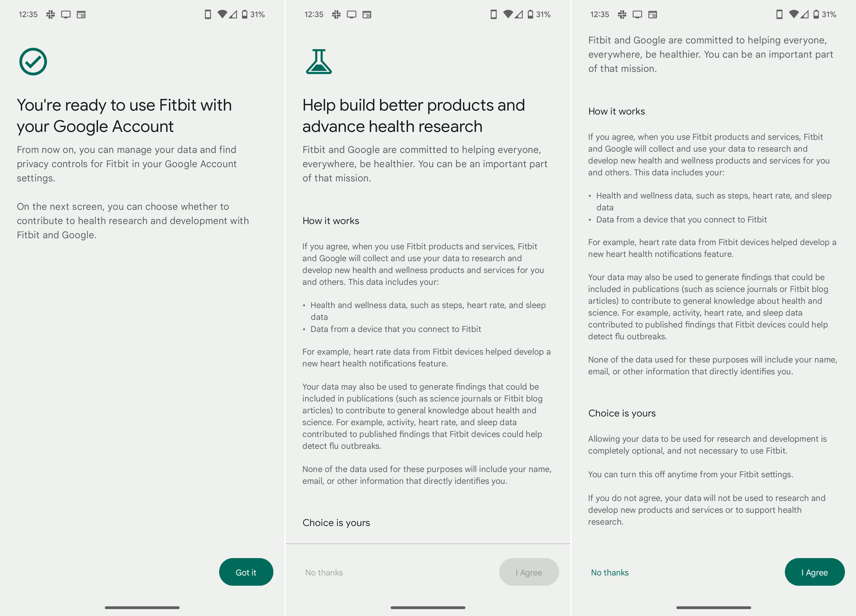Select No thanks on the middle screen
The image size is (856, 616).
point(324,572)
